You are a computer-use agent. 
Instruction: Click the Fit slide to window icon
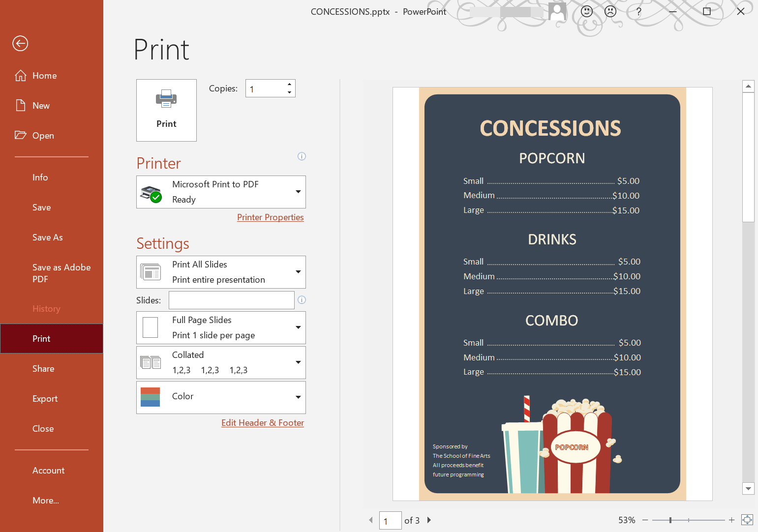tap(748, 520)
